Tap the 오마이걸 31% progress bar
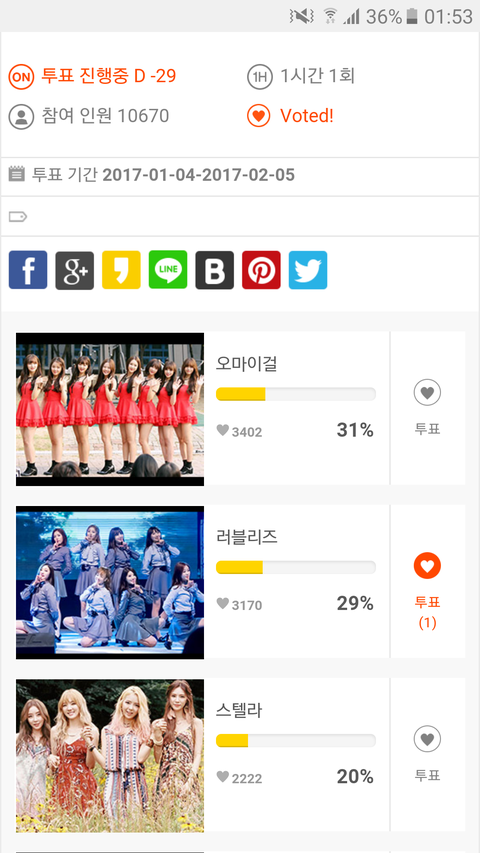 [296, 394]
